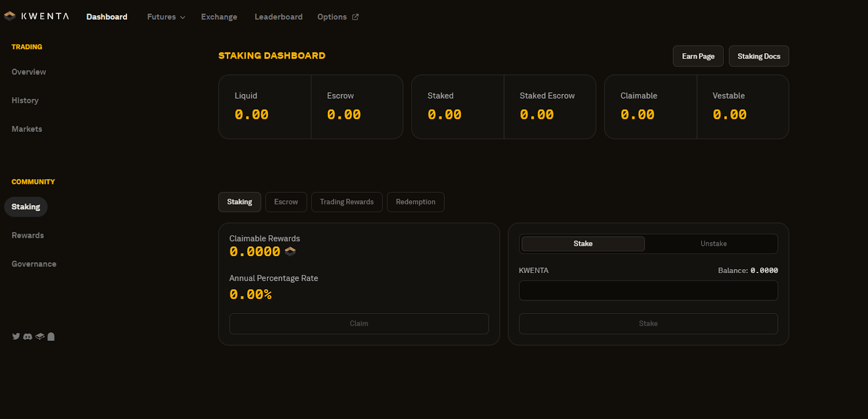Select Staking in Community sidebar
Image resolution: width=868 pixels, height=419 pixels.
[26, 207]
